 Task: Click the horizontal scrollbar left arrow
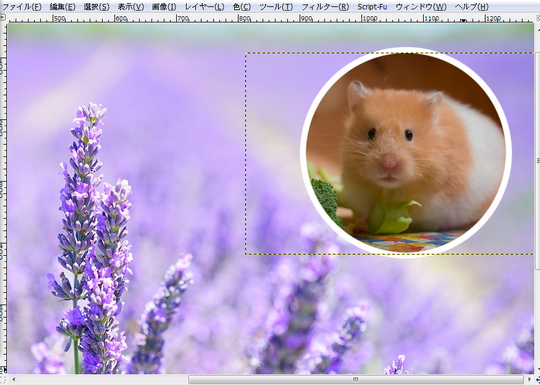coord(14,379)
